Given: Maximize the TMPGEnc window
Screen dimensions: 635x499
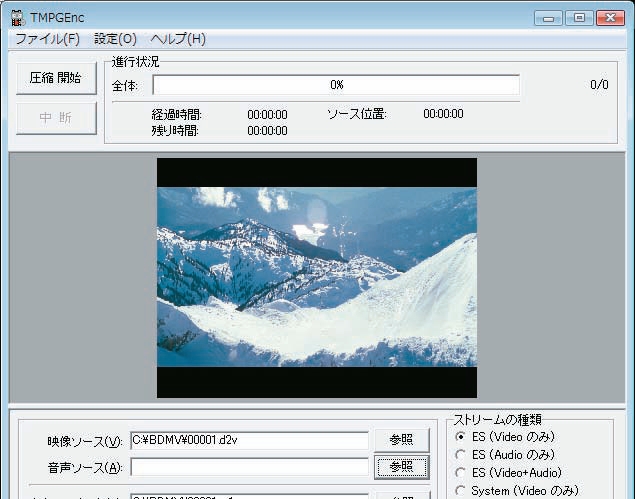Looking at the screenshot, I should click(579, 18).
